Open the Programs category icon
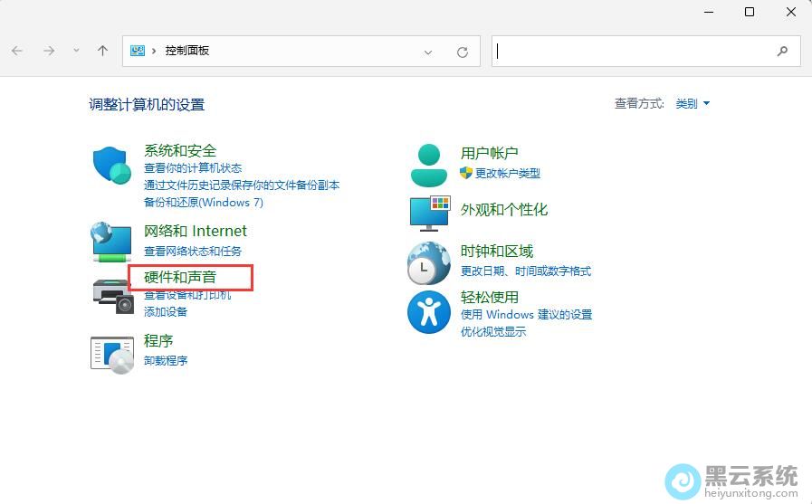 pos(112,353)
